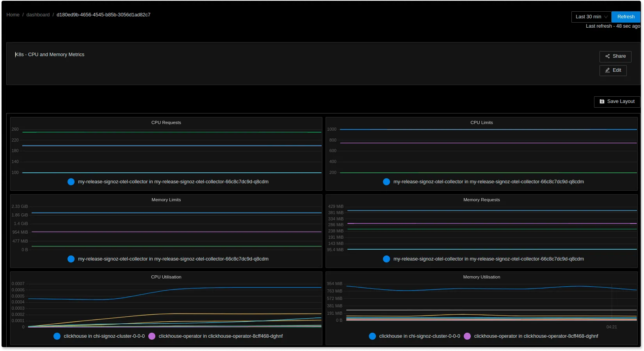Click the otel-collector legend label in Memory Requests

coord(488,259)
